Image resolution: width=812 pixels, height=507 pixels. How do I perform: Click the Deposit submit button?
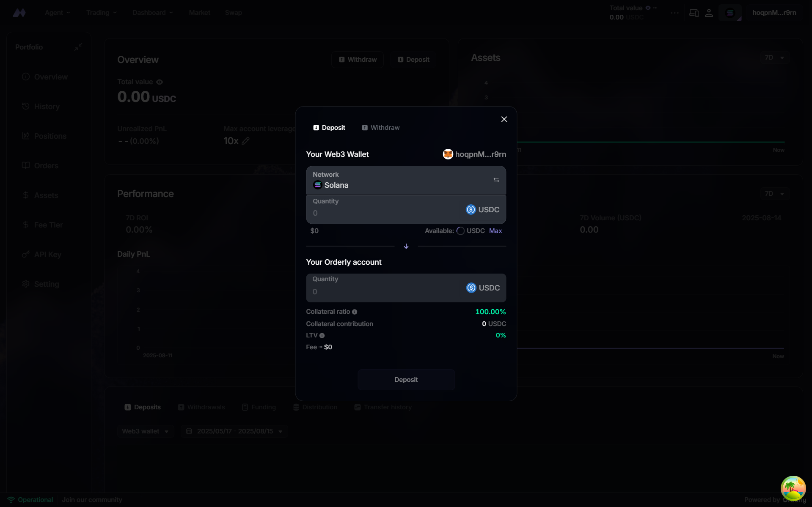pos(406,380)
